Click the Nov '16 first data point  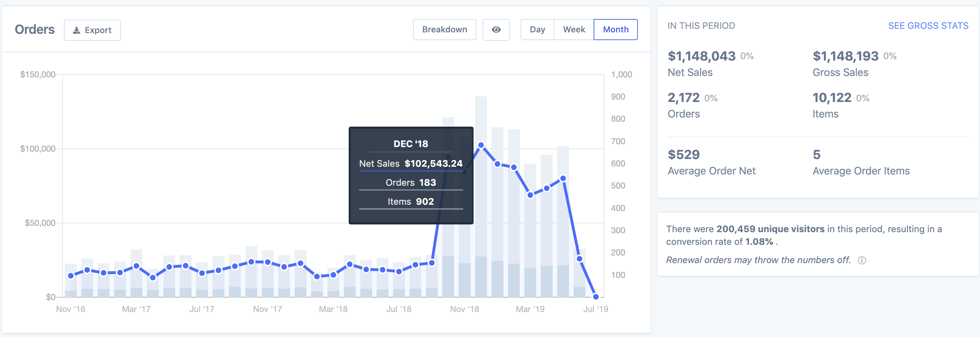pos(71,276)
